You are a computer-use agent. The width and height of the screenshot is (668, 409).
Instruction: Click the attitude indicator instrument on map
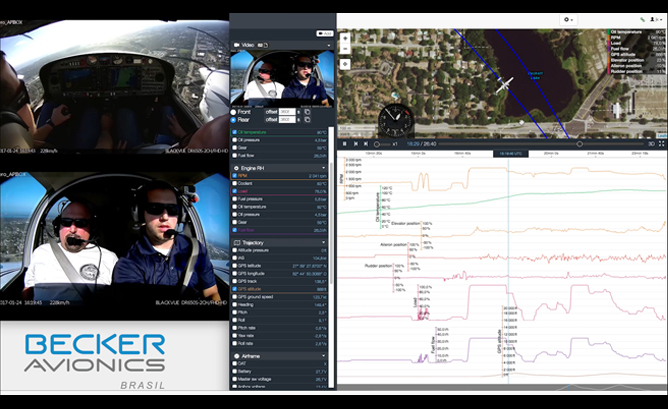pos(397,119)
